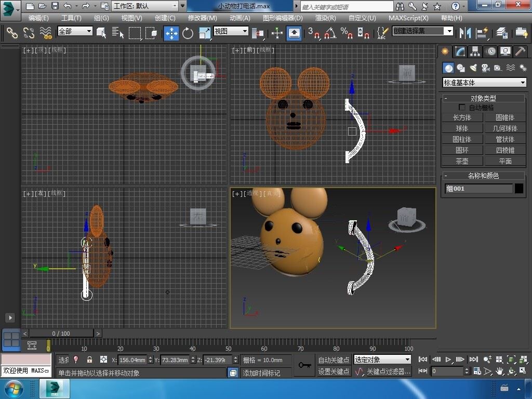
Task: Select the Cameras category icon
Action: [486, 68]
